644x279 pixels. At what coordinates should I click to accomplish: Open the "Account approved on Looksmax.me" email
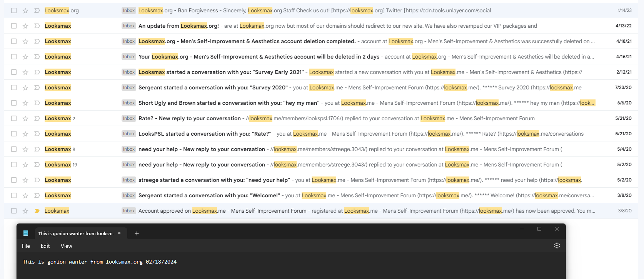pyautogui.click(x=321, y=211)
